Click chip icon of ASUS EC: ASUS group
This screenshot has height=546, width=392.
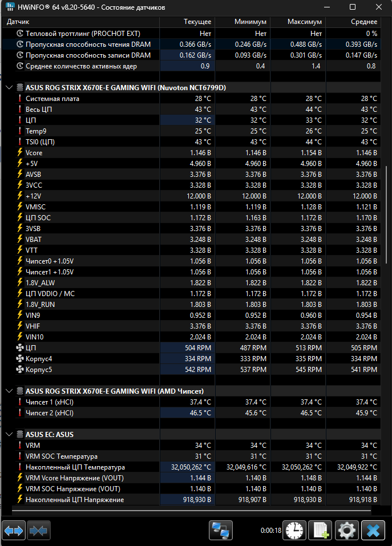tap(20, 434)
